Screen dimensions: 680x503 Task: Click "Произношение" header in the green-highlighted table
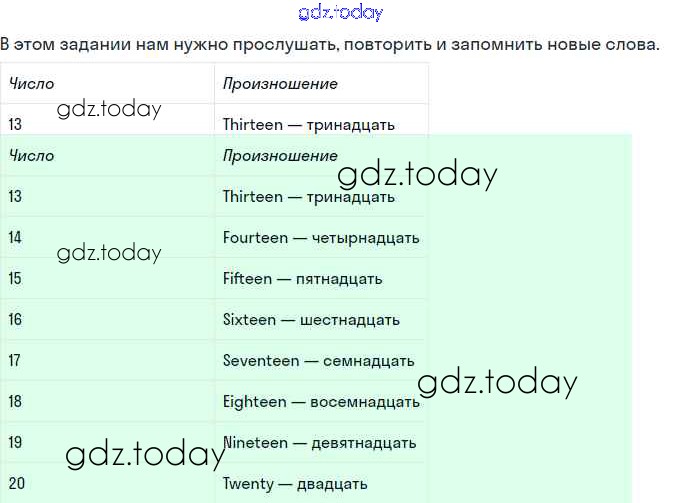click(280, 156)
